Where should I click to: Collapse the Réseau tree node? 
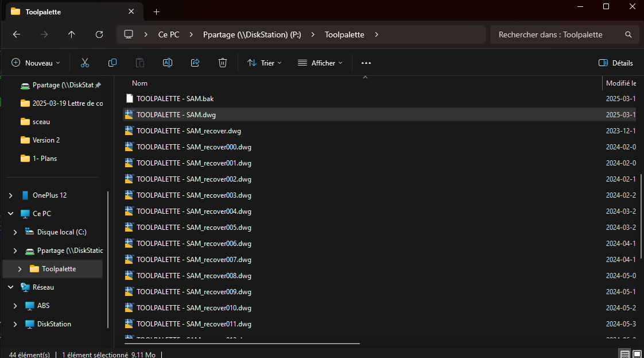[x=10, y=287]
